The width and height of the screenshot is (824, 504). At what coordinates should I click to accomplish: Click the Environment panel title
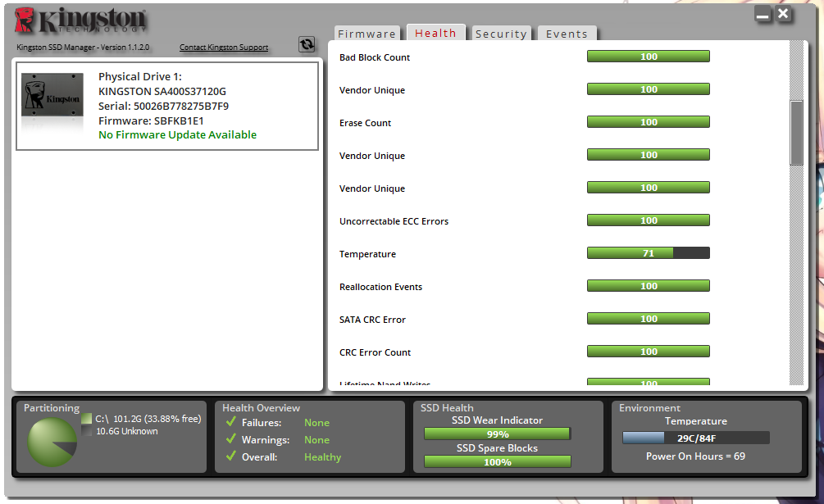pos(649,408)
